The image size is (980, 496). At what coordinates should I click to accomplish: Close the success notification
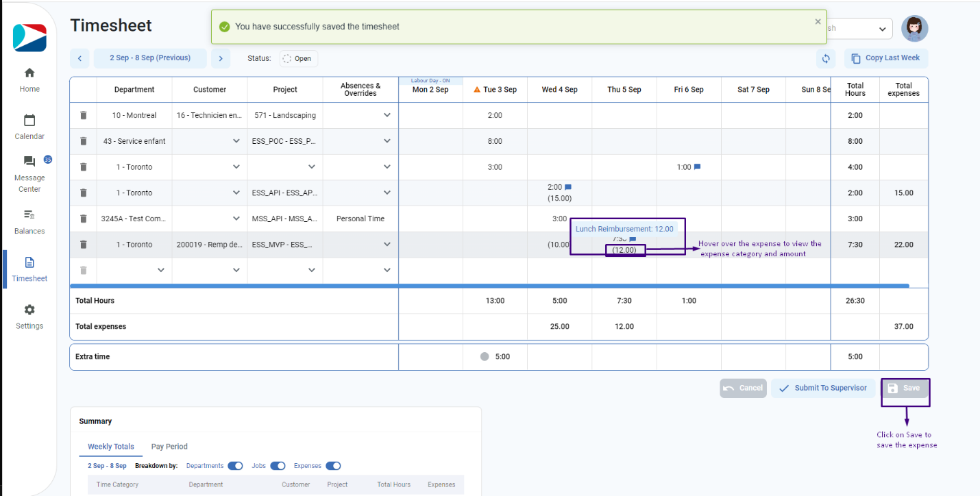tap(818, 21)
